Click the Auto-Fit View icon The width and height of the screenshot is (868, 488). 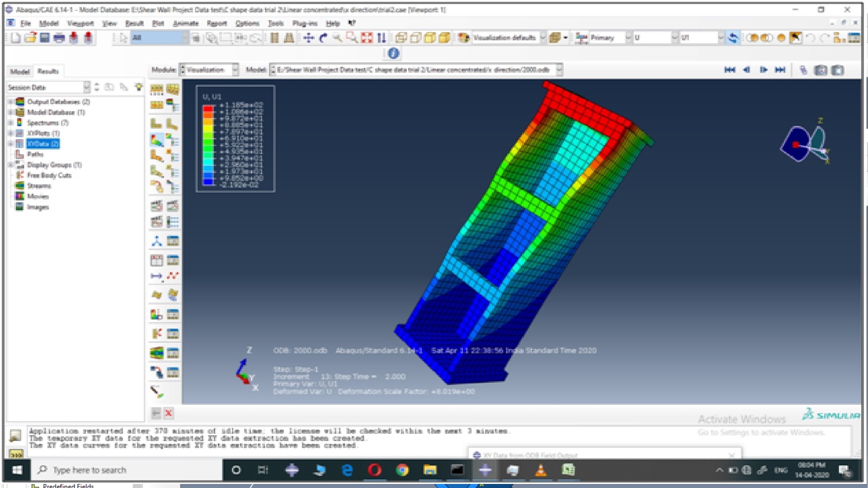[367, 38]
